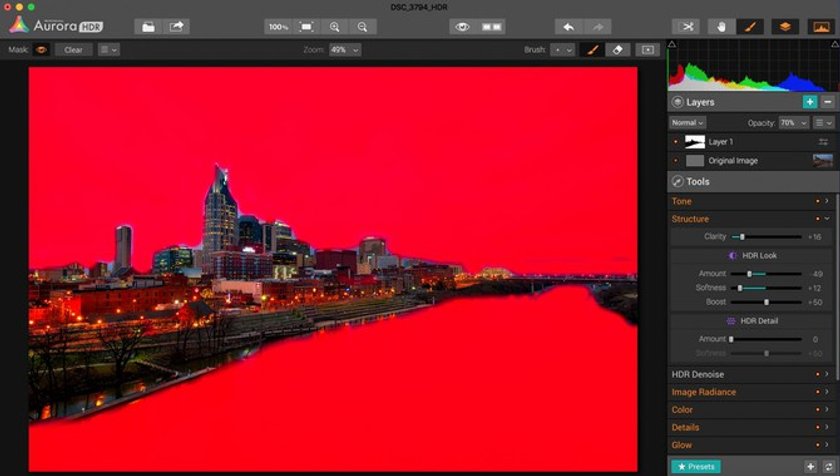Set zoom to 100% button
The width and height of the screenshot is (840, 476).
coord(278,27)
